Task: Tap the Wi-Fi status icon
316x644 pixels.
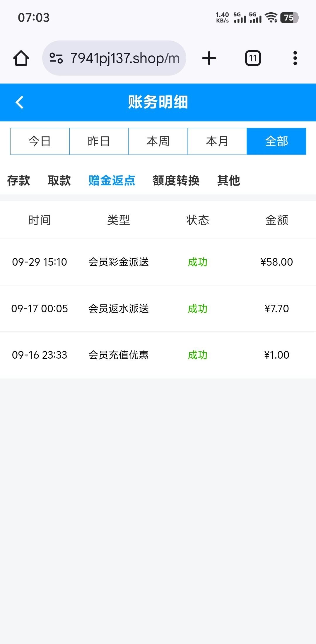Action: [x=271, y=18]
